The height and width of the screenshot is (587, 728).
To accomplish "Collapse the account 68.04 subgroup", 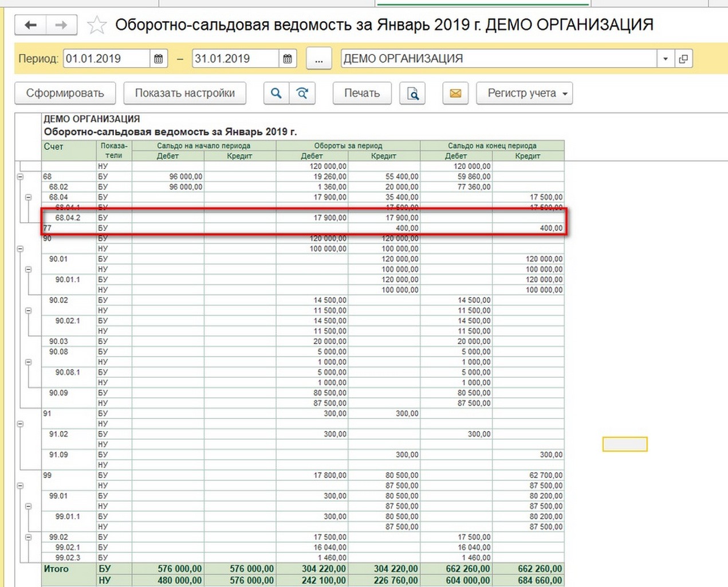I will (28, 197).
